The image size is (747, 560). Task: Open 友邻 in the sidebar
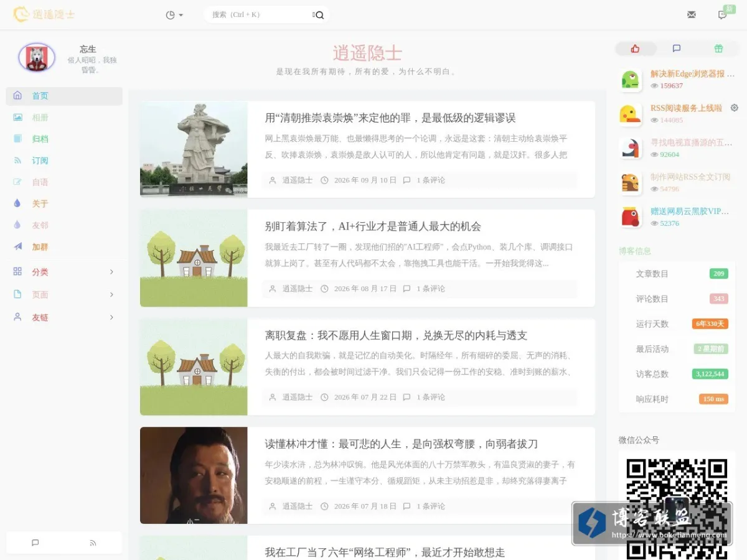[40, 225]
